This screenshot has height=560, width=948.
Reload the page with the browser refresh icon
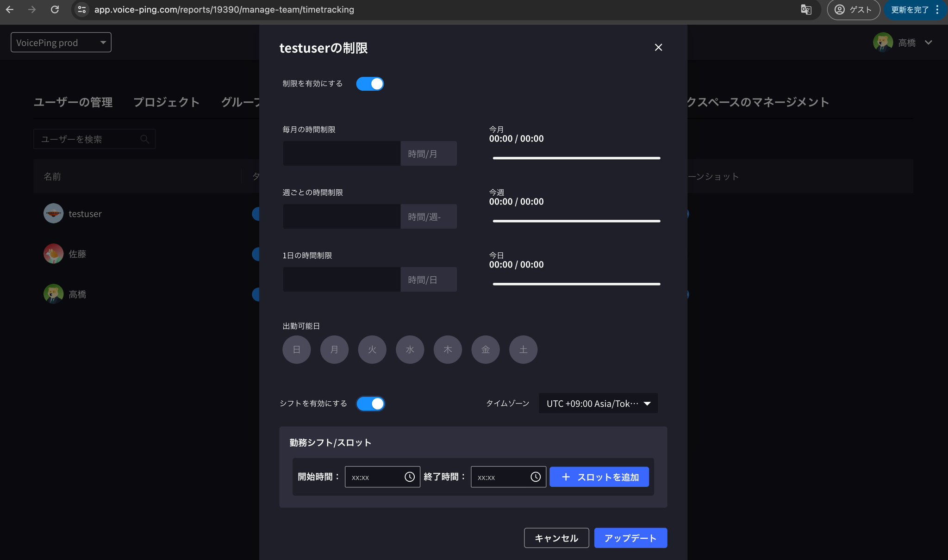[x=55, y=9]
